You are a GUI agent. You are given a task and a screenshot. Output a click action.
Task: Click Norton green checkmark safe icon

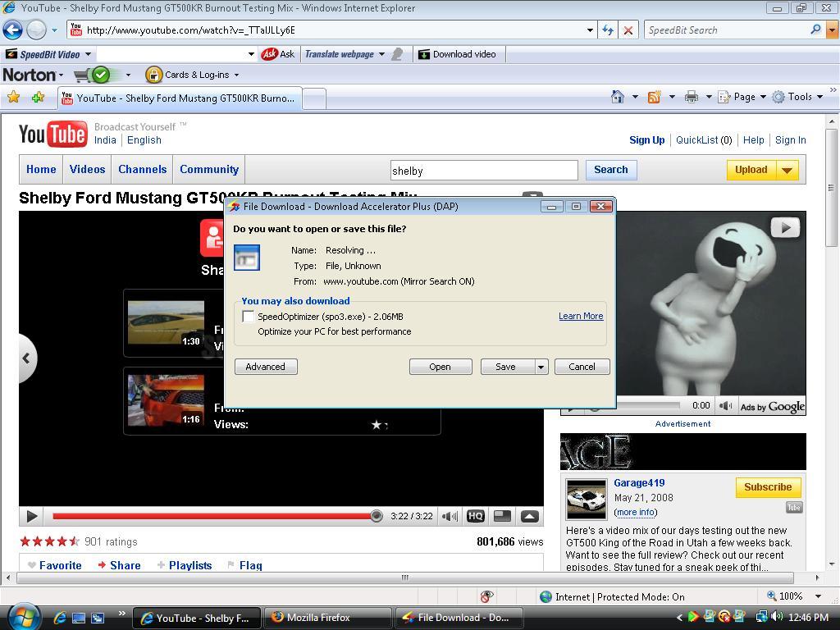101,75
